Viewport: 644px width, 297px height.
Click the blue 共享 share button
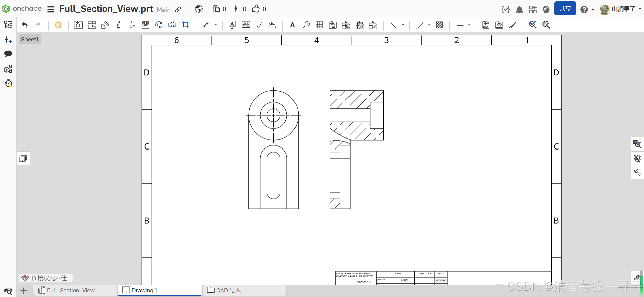click(565, 8)
